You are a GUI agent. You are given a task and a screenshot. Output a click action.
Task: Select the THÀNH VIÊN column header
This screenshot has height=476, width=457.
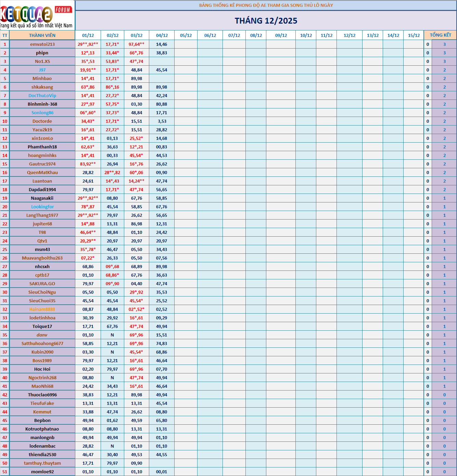coord(42,35)
